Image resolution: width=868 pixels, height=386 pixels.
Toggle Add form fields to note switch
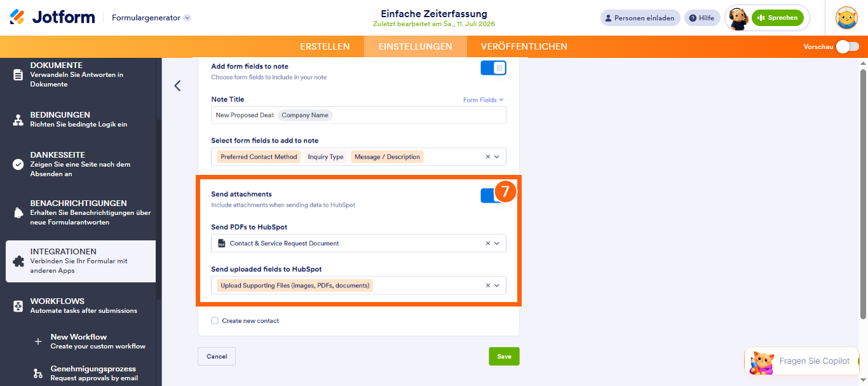[493, 67]
